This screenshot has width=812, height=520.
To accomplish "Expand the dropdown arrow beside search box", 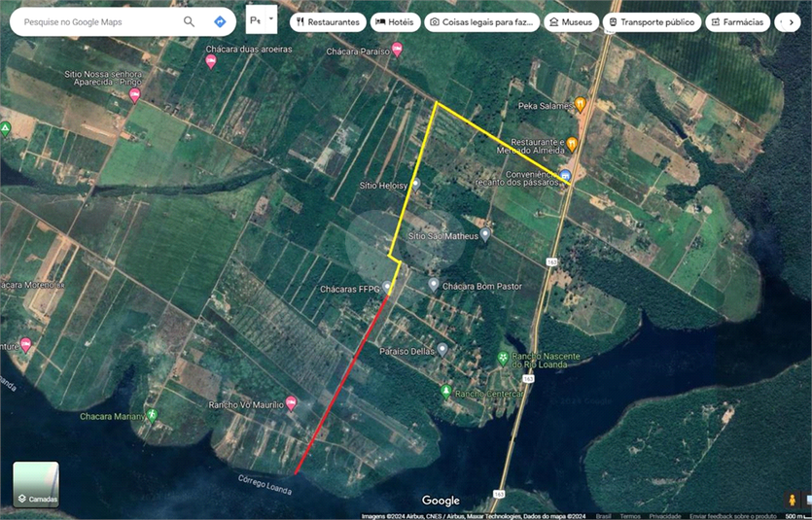I will click(x=271, y=19).
